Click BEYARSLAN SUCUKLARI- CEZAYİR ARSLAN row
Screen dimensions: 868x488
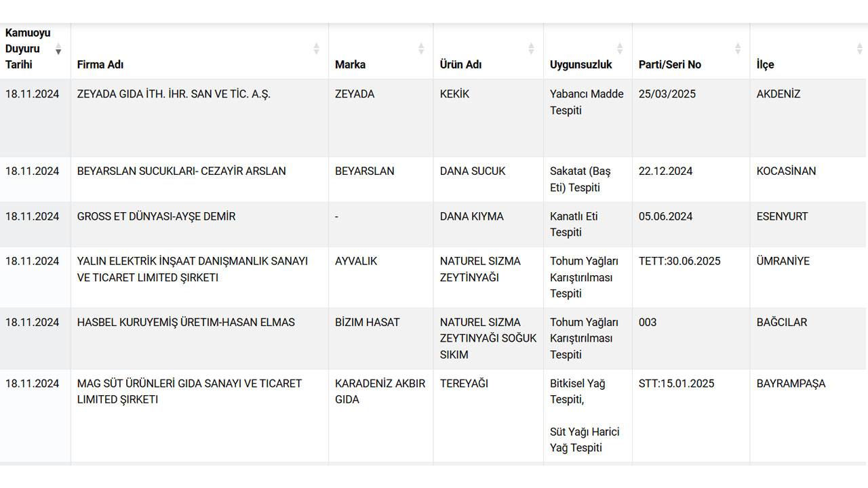pyautogui.click(x=182, y=171)
